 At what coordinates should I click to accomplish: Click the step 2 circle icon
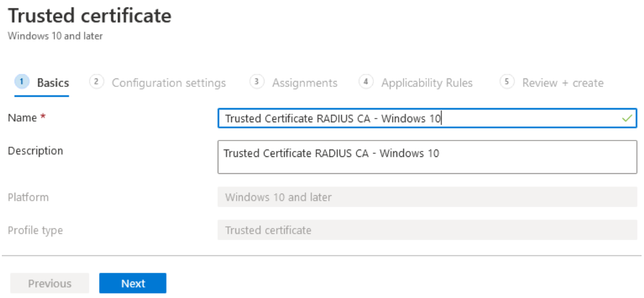pyautogui.click(x=96, y=81)
